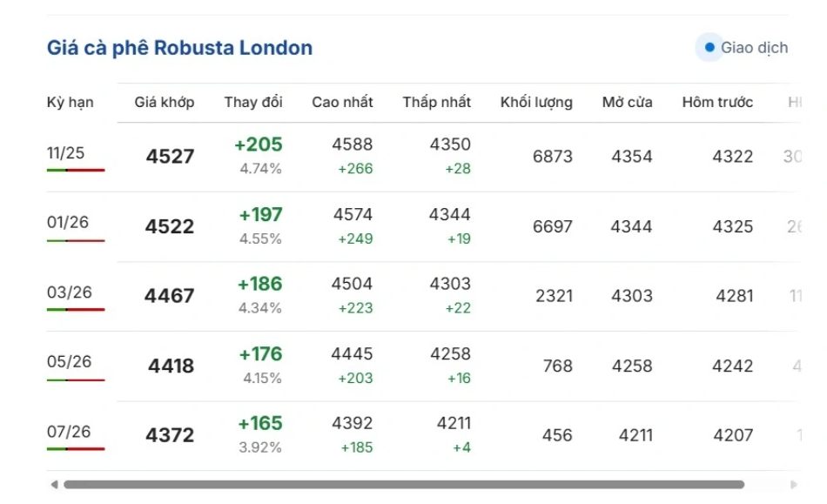The height and width of the screenshot is (504, 827).
Task: Click the left scroll arrow of the table
Action: click(54, 485)
